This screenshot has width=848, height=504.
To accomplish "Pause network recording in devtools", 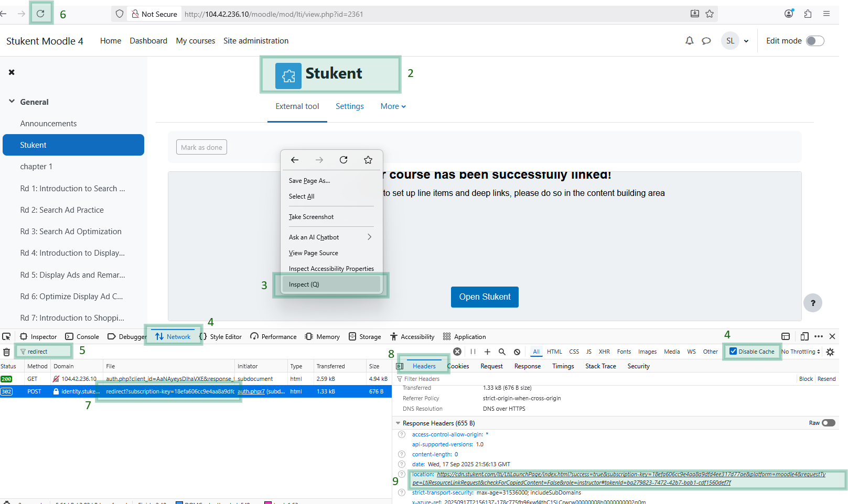I will coord(473,352).
